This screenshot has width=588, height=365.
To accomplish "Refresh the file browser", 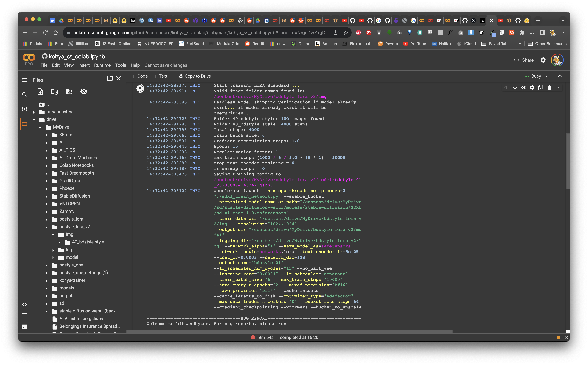I will [x=55, y=91].
